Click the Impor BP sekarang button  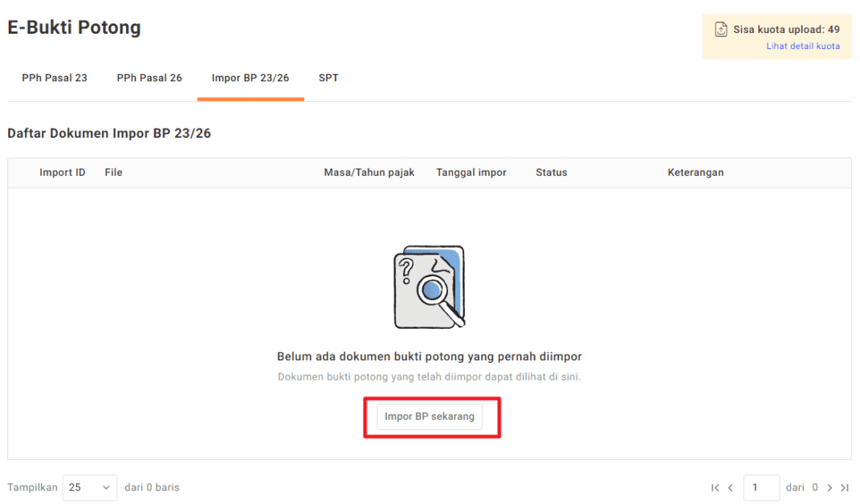pos(431,417)
